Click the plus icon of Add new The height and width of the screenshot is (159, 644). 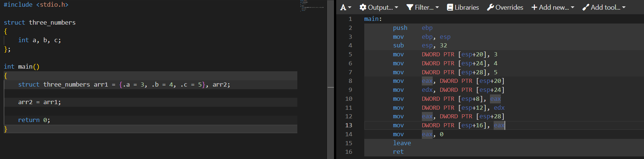(534, 7)
